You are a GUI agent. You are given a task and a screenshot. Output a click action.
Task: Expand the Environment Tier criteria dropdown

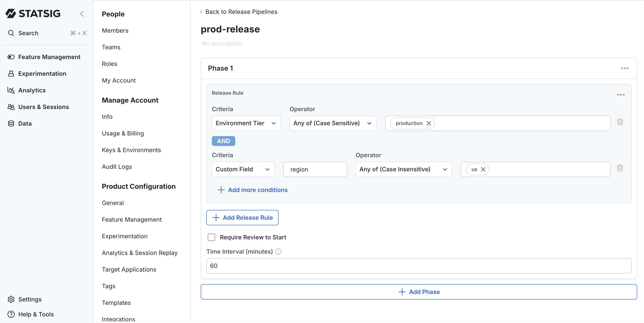pyautogui.click(x=246, y=123)
